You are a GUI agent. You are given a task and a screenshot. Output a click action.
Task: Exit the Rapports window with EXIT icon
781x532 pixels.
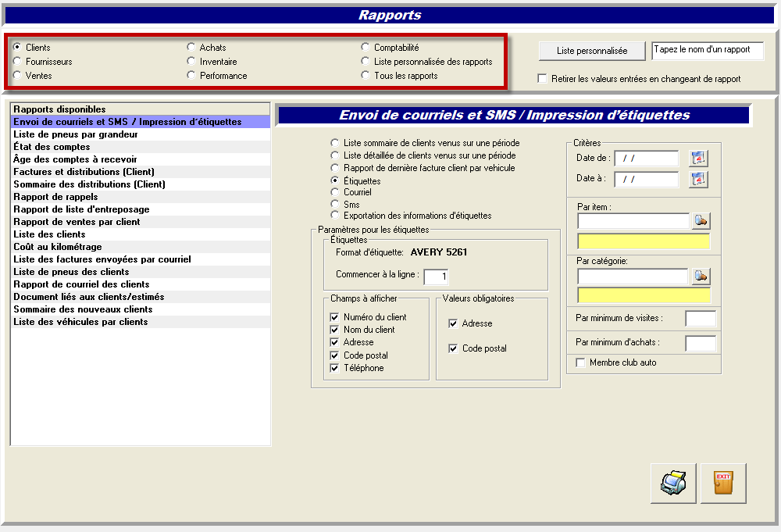point(723,484)
